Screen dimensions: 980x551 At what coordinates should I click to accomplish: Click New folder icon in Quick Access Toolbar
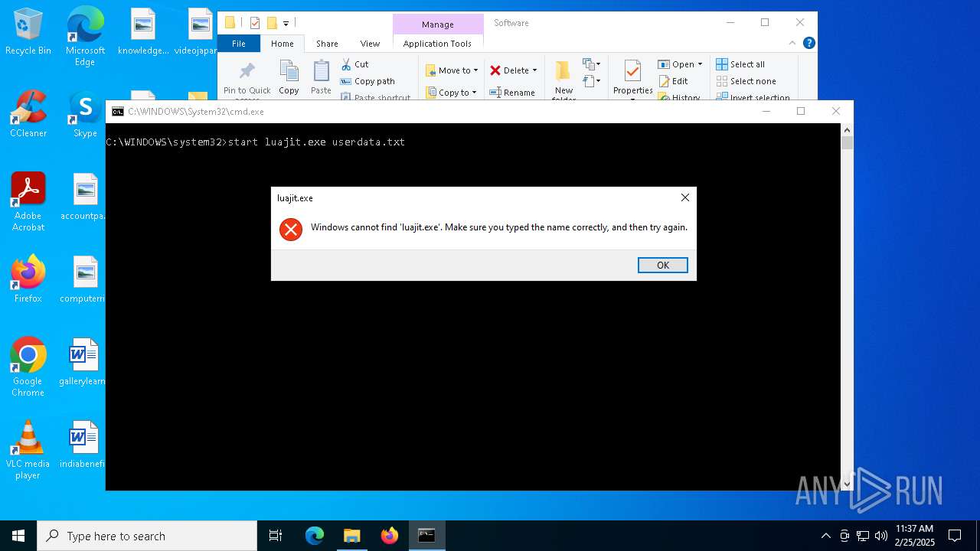pyautogui.click(x=272, y=23)
